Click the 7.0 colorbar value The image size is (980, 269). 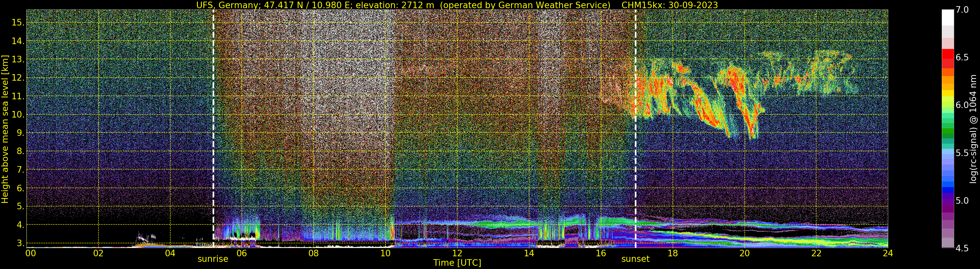(x=962, y=10)
